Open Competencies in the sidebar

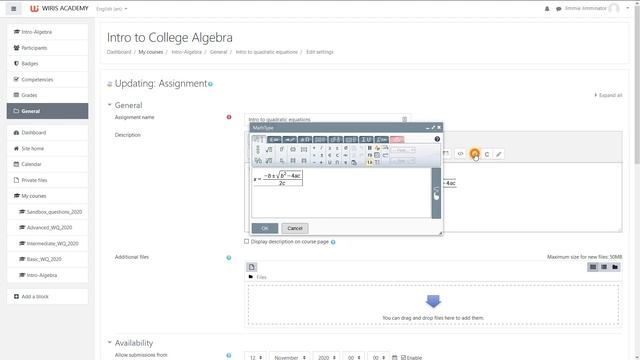tap(47, 79)
